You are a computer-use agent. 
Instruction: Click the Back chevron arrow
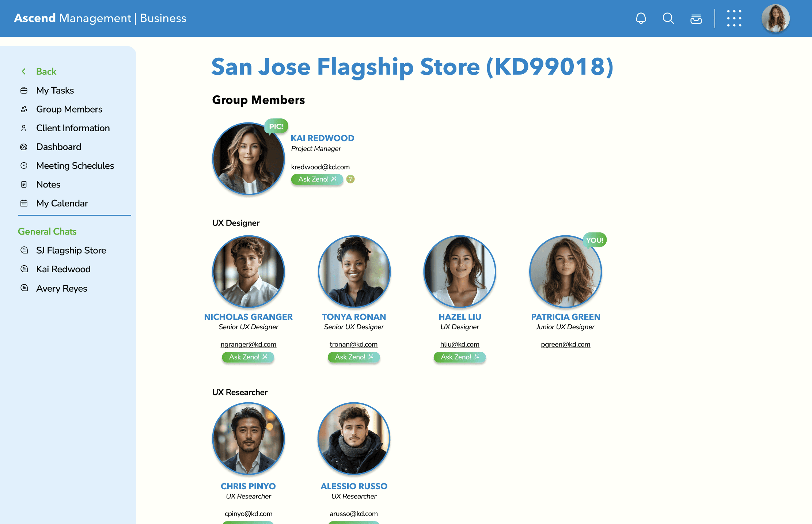click(24, 72)
